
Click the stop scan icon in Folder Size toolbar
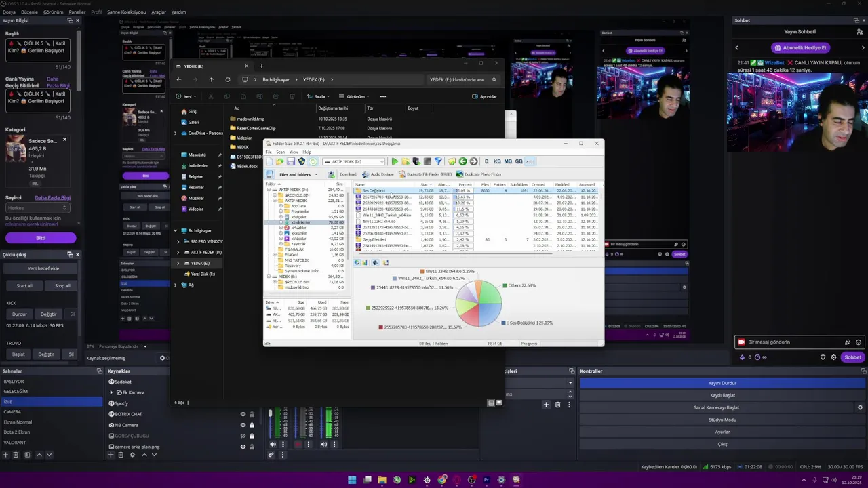427,161
